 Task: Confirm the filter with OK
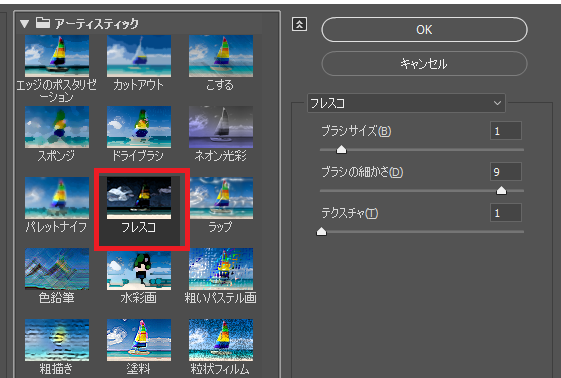coord(424,30)
